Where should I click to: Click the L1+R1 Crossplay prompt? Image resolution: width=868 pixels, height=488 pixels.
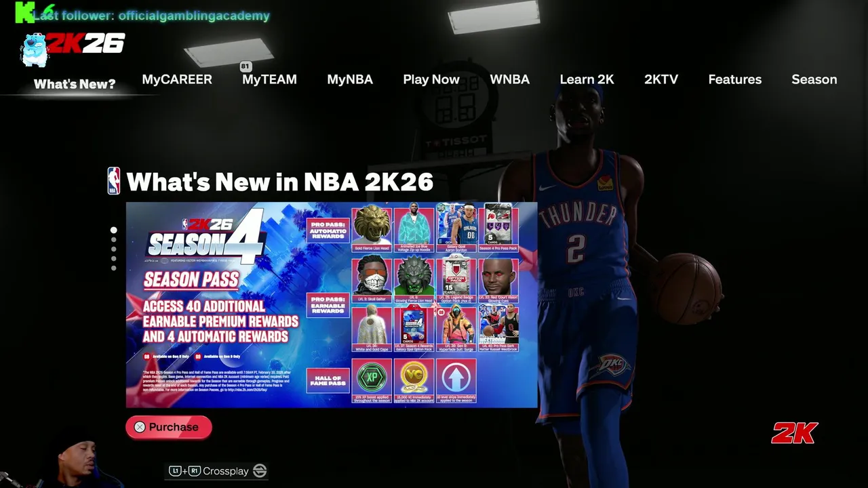point(218,471)
